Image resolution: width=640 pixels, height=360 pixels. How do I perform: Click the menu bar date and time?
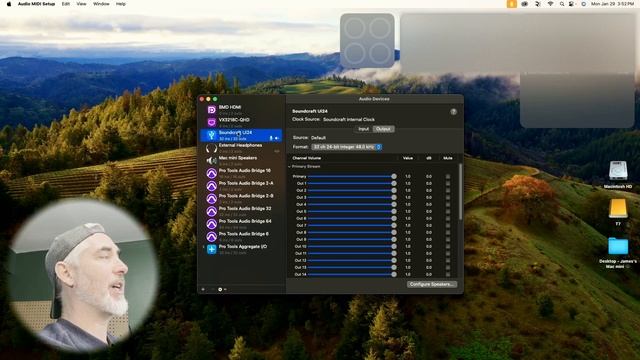tap(613, 4)
